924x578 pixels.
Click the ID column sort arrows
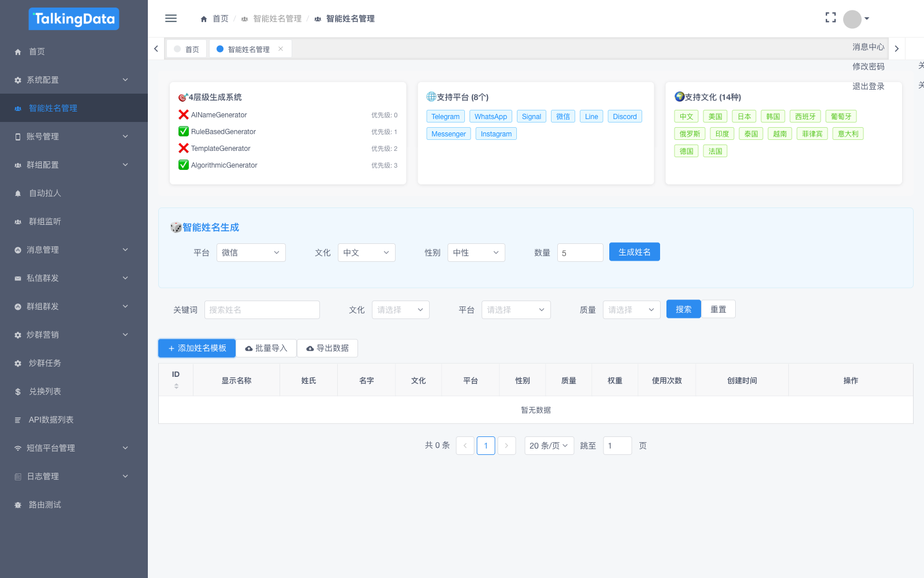(176, 386)
